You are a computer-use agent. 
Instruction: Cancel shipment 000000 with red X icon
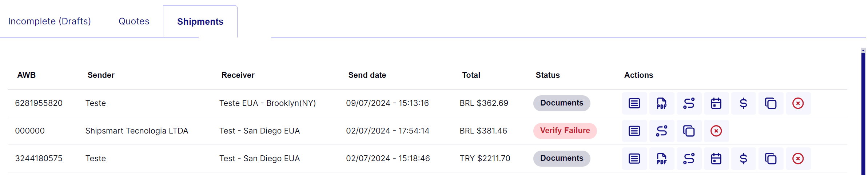(x=716, y=131)
